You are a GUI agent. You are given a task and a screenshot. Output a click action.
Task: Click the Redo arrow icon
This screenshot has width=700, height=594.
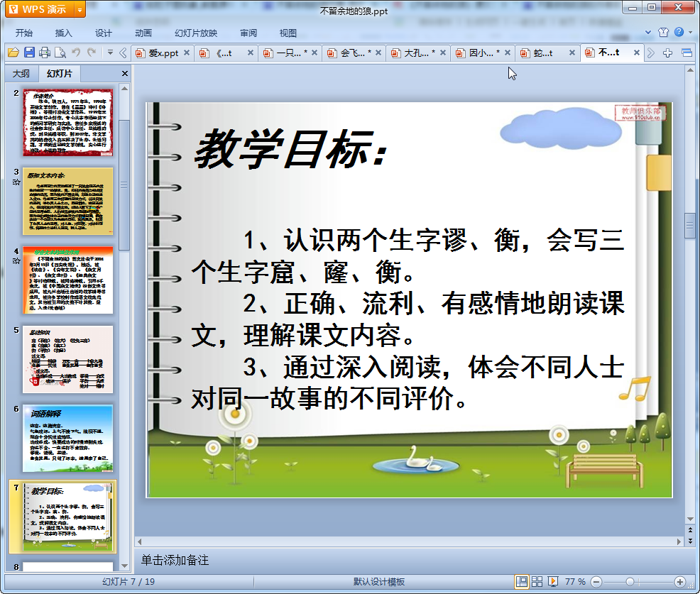point(92,53)
